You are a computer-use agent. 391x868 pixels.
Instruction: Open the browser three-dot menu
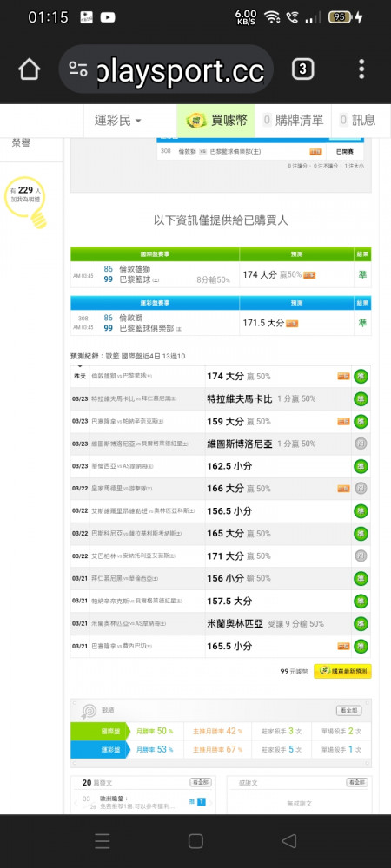(361, 69)
